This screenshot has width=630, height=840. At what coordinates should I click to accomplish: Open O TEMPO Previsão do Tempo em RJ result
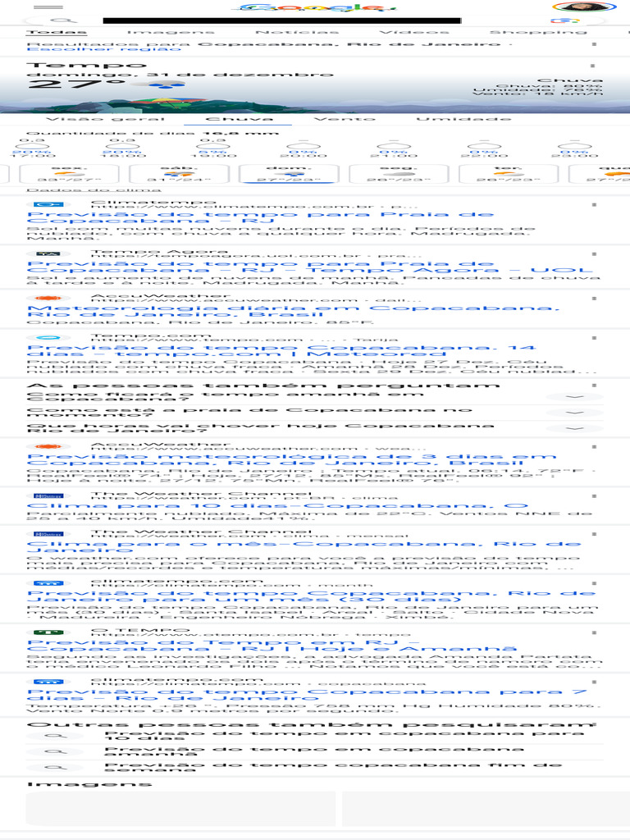pyautogui.click(x=272, y=646)
